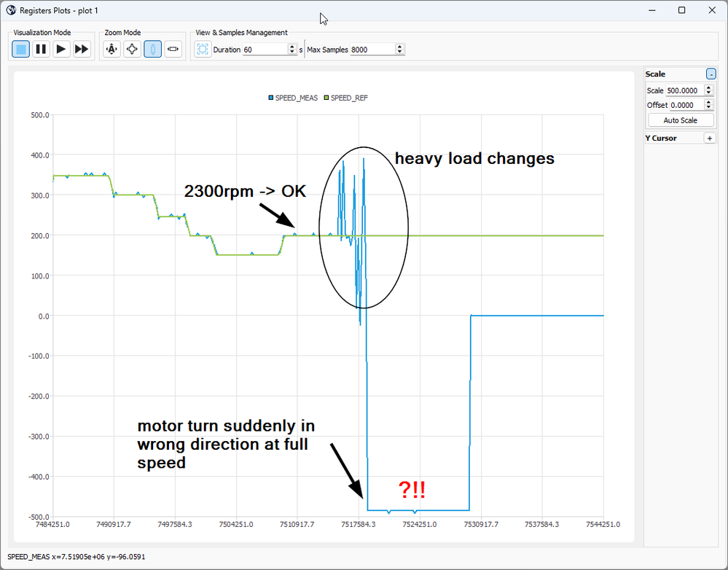Decrease the Offset value with the down arrow
The height and width of the screenshot is (570, 728).
[x=708, y=108]
